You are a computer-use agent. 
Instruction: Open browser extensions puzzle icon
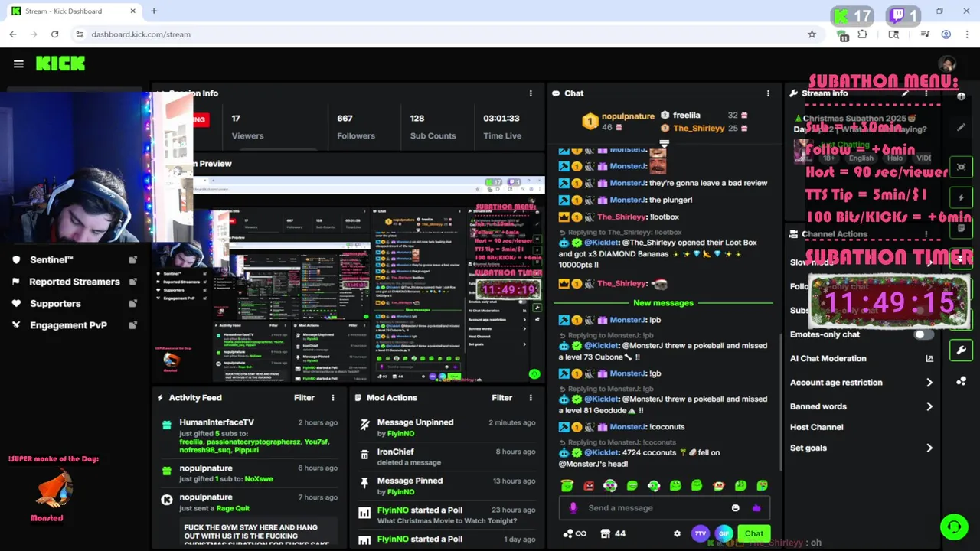pos(863,34)
